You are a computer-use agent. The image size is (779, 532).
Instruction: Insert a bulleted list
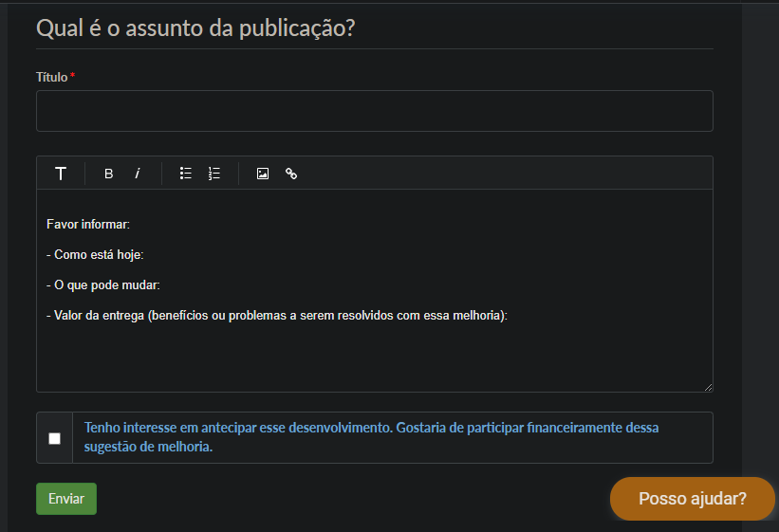(185, 174)
